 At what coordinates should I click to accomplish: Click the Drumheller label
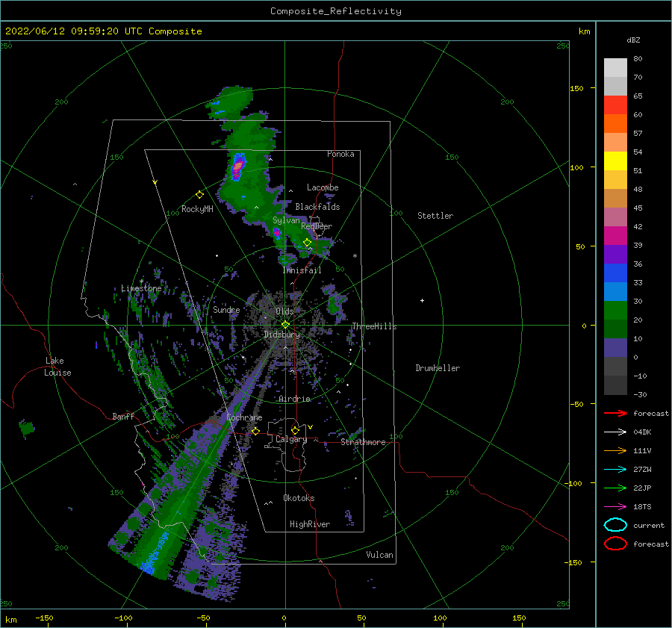pos(438,368)
